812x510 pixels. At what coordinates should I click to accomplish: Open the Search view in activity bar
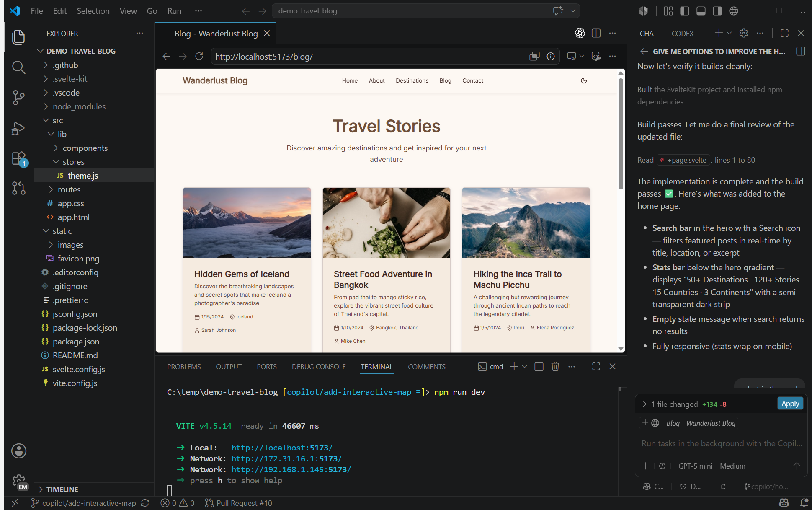[18, 67]
